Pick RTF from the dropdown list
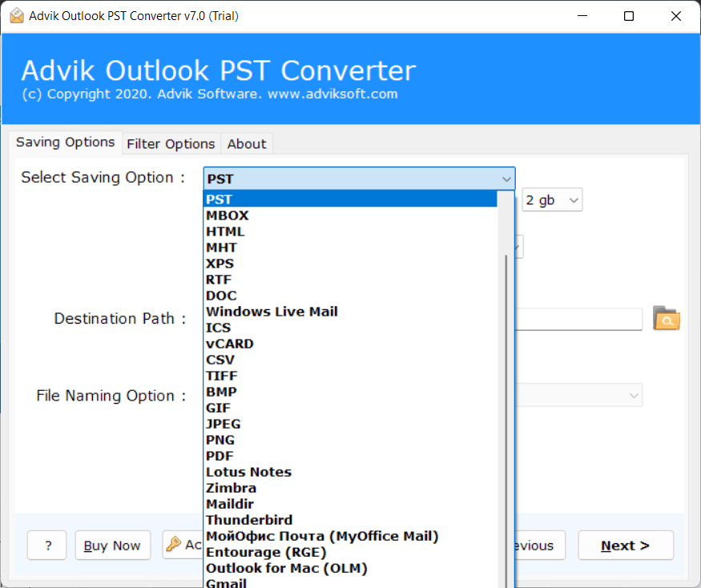701x588 pixels. click(x=350, y=280)
